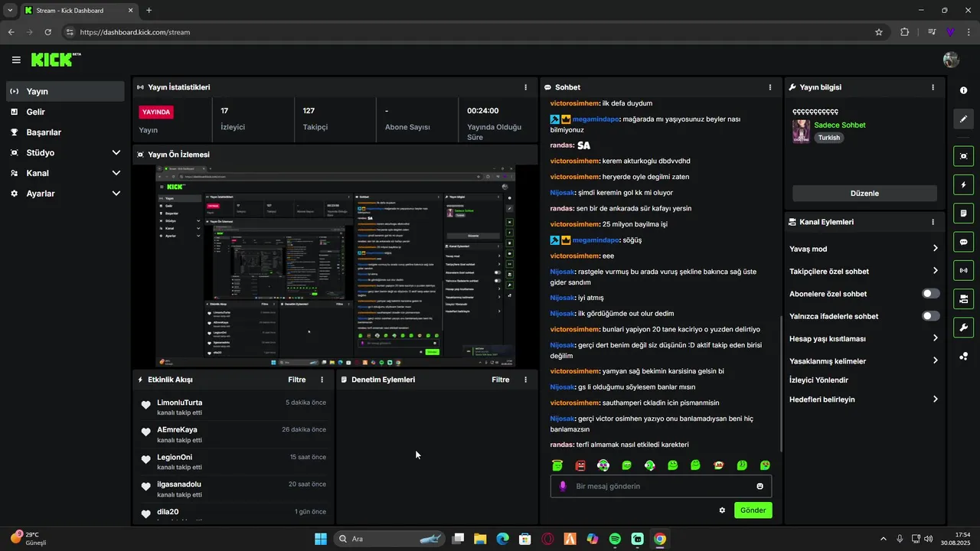Select Gelir in the sidebar
Viewport: 980px width, 551px height.
pyautogui.click(x=65, y=112)
